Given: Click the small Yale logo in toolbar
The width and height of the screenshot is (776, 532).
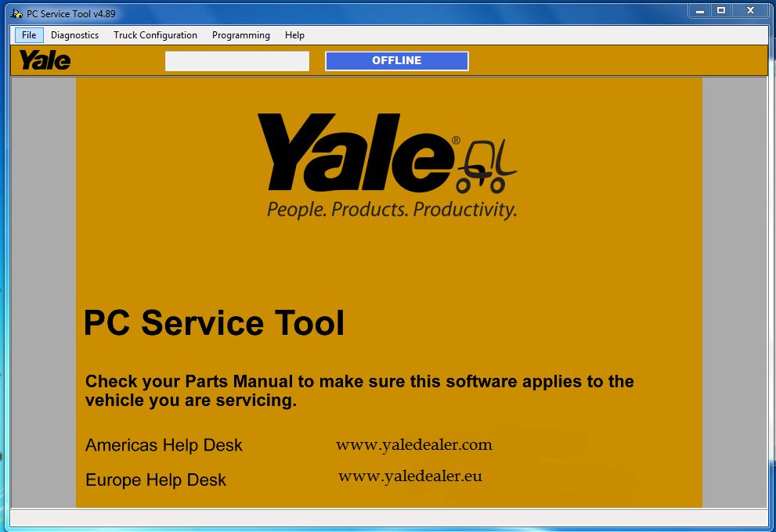Looking at the screenshot, I should [45, 60].
